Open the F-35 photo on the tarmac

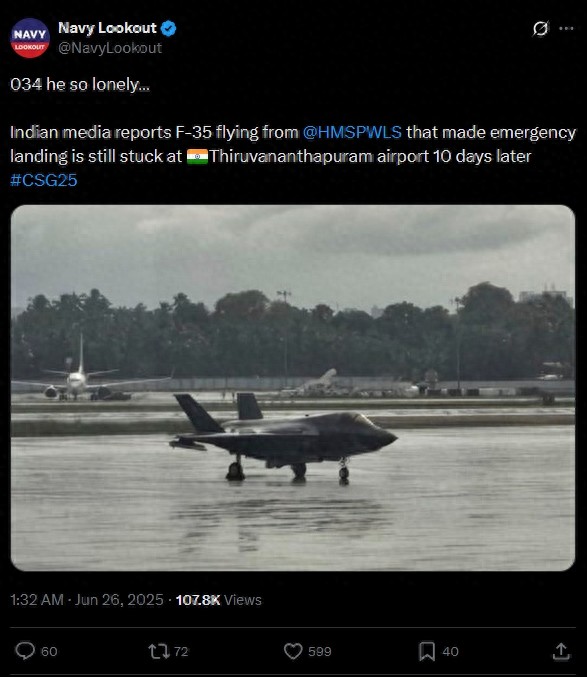tap(293, 388)
